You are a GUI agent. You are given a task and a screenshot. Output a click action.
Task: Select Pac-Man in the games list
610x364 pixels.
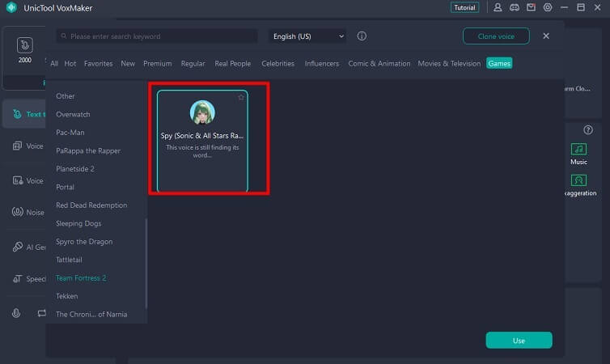pyautogui.click(x=70, y=133)
